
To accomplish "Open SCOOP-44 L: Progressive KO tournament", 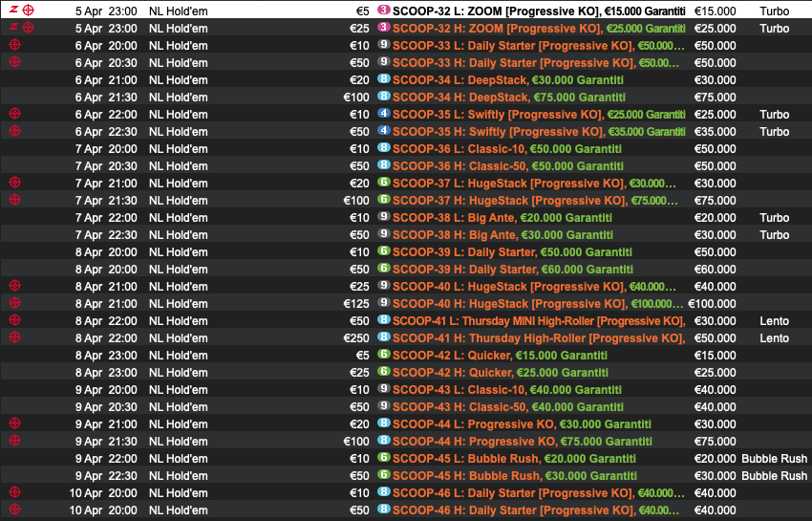I will tap(522, 424).
